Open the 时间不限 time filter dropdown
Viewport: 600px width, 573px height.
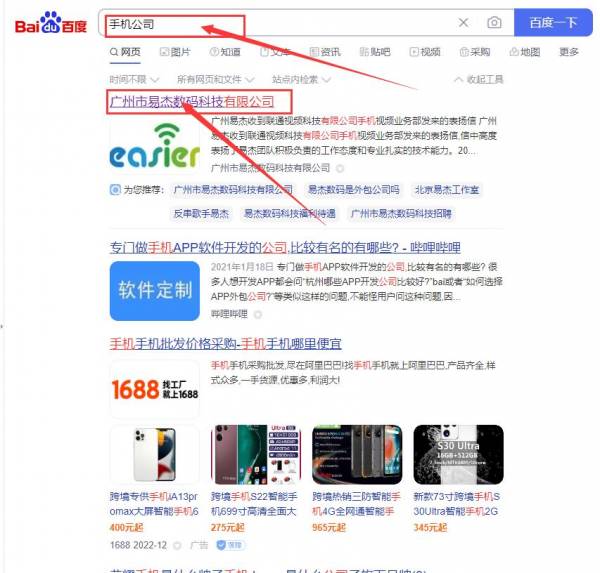pos(134,79)
